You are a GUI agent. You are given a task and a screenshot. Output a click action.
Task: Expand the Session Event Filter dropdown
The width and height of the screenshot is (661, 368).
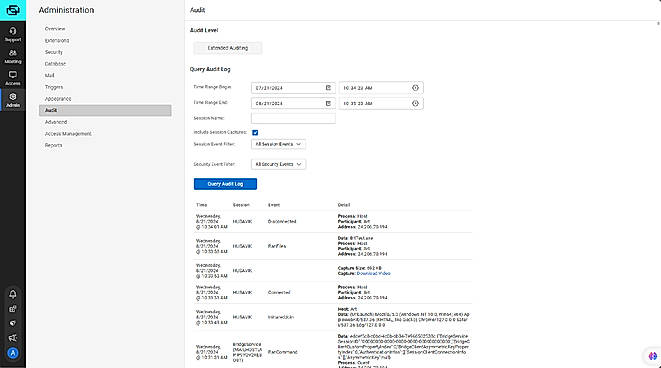tap(278, 144)
